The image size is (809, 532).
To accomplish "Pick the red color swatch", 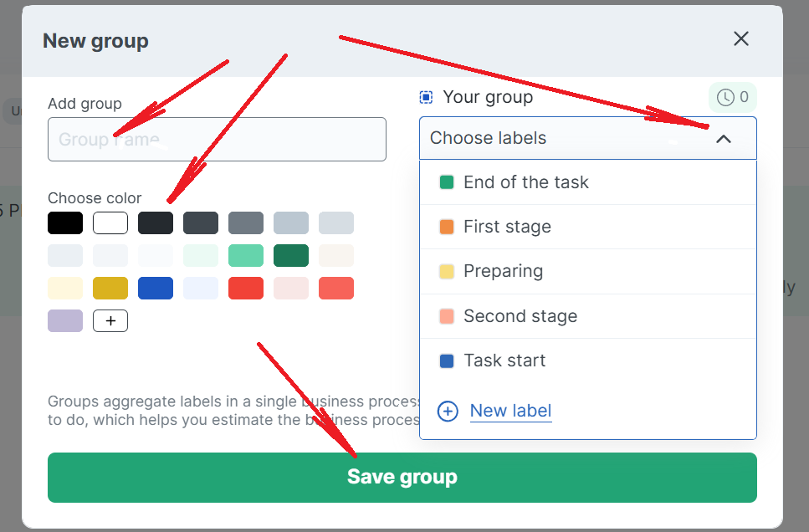I will (246, 288).
